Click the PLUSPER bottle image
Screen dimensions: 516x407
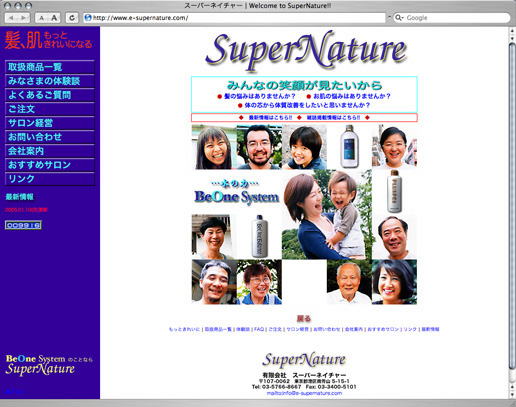point(394,192)
